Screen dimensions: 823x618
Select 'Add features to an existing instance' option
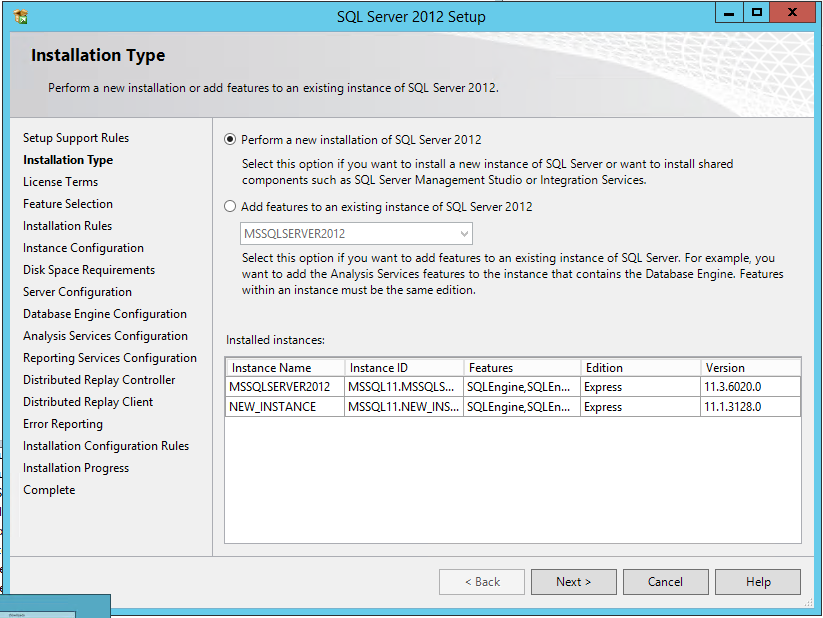(x=231, y=207)
